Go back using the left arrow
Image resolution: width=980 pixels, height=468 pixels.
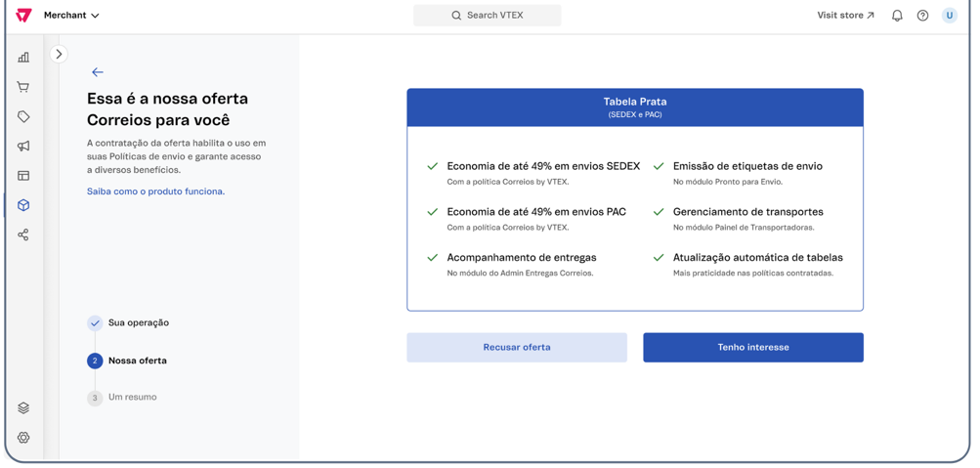click(x=97, y=72)
